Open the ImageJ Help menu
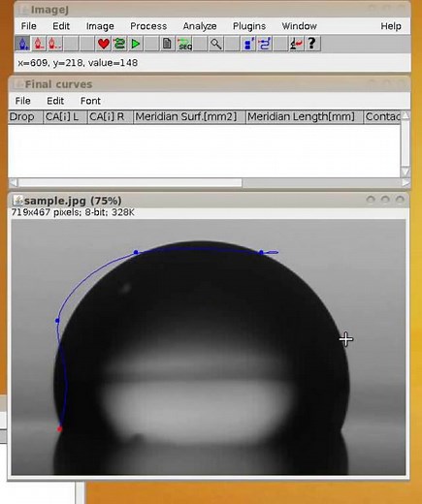This screenshot has height=504, width=422. coord(391,26)
